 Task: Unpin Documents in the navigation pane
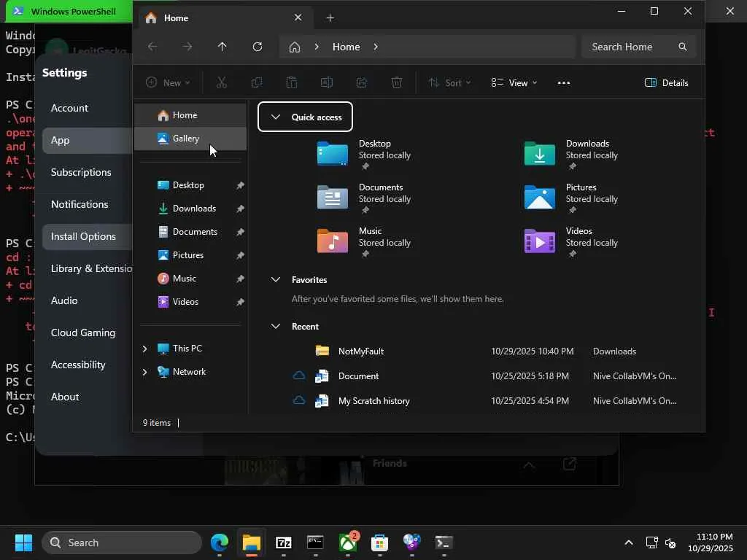(x=240, y=232)
